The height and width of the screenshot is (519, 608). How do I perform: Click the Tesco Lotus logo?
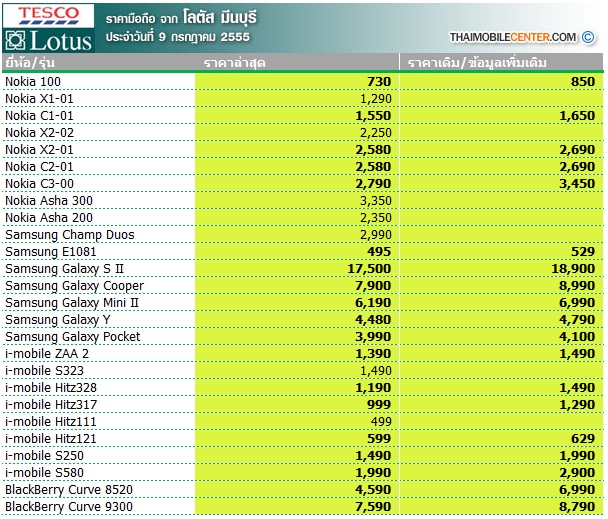[48, 28]
